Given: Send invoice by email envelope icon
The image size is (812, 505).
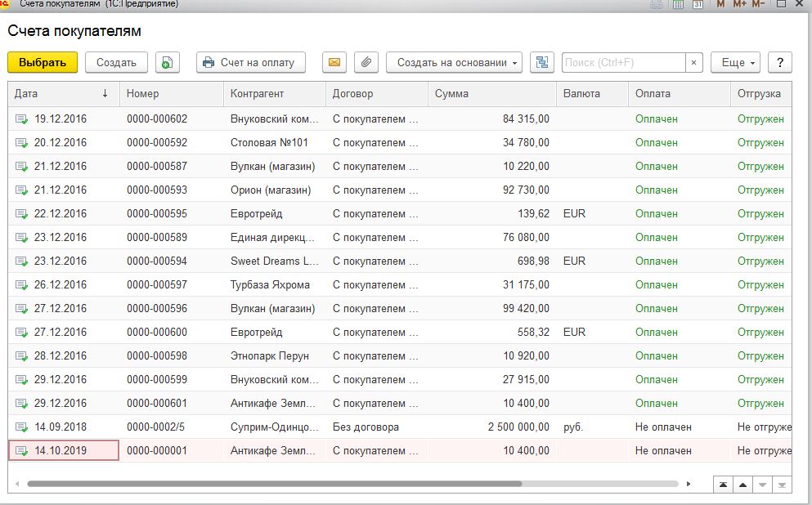Looking at the screenshot, I should click(334, 63).
